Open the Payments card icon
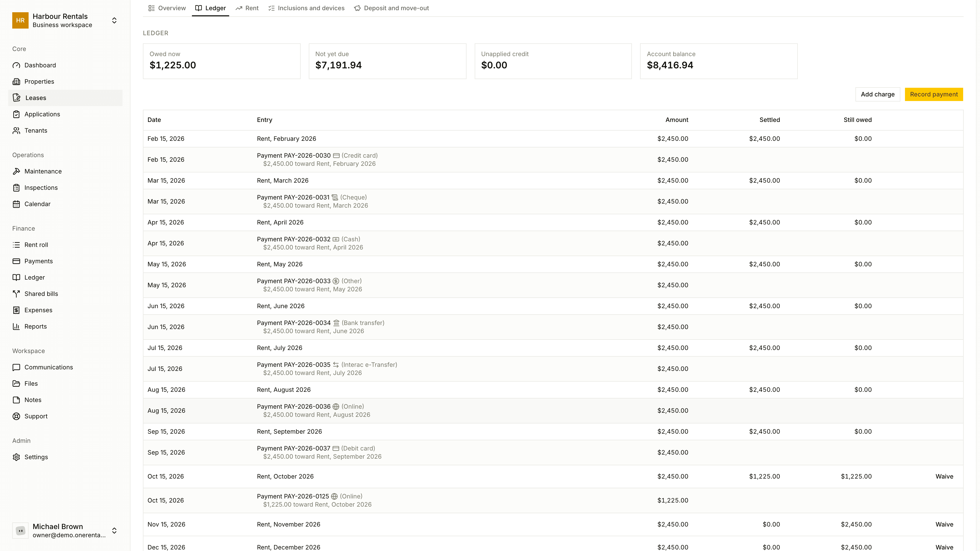 coord(16,261)
